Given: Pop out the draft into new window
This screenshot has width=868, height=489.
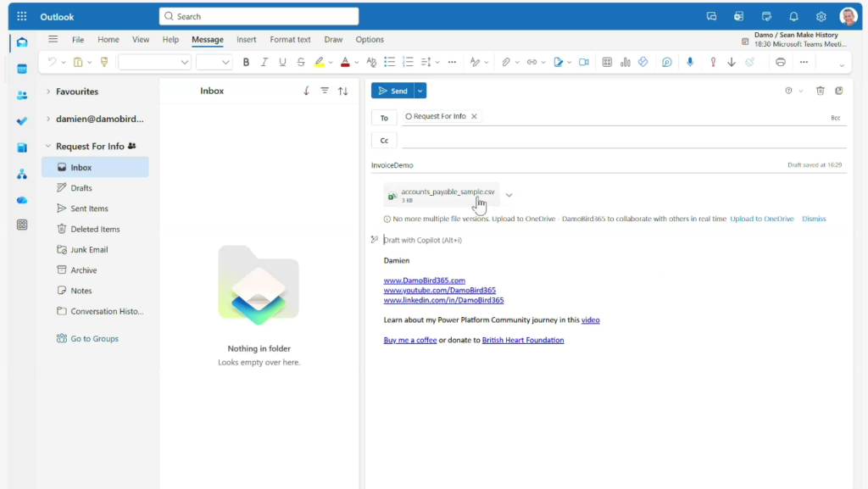Looking at the screenshot, I should pos(838,91).
